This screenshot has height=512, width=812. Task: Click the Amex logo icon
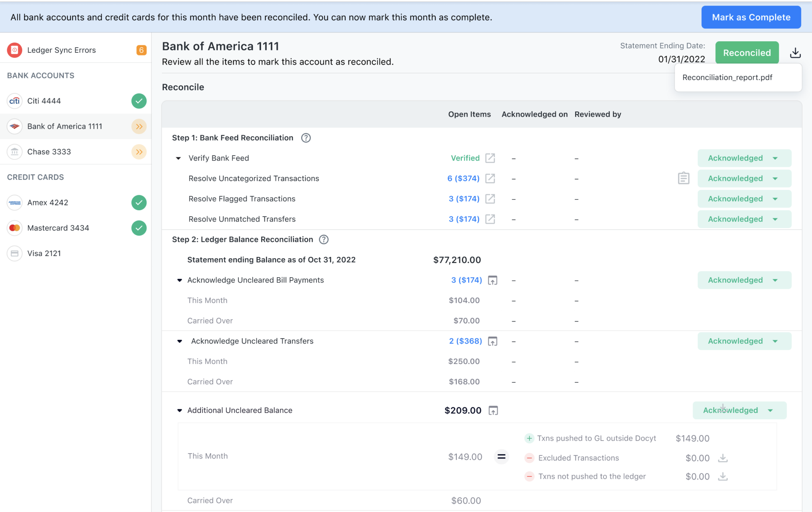pos(15,202)
